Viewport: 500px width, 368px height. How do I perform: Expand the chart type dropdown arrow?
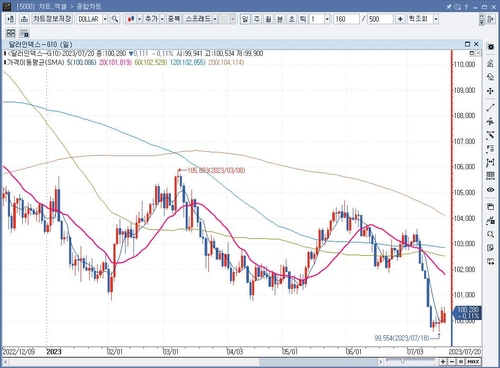tap(139, 19)
